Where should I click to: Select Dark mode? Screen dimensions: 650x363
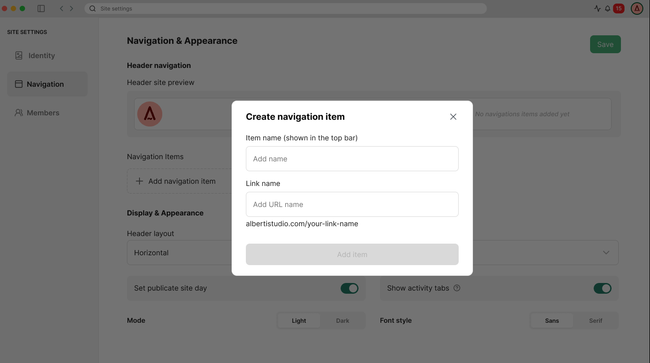342,321
